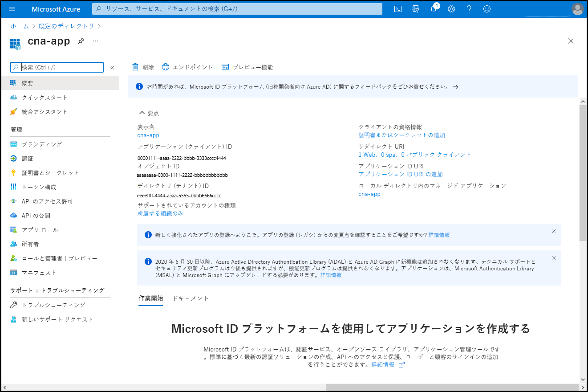Pin cna-app with the pin icon
Viewport: 588px width, 392px height.
click(x=81, y=41)
